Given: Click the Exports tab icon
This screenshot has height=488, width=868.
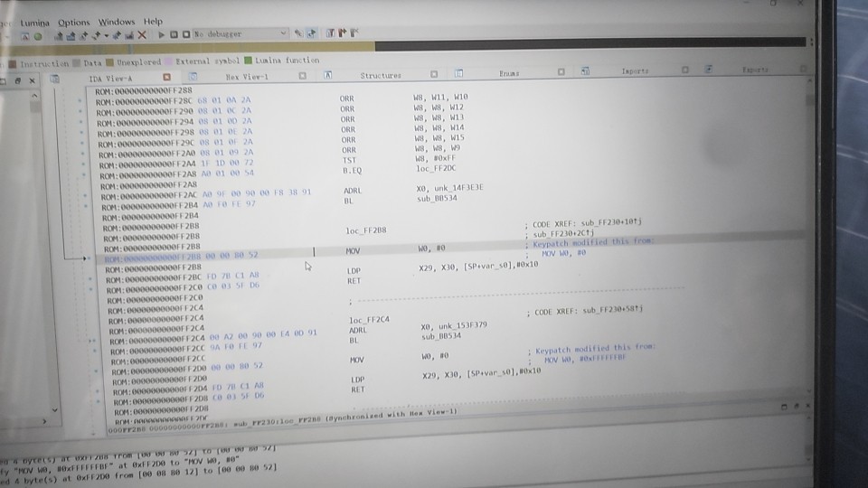Looking at the screenshot, I should [x=708, y=70].
